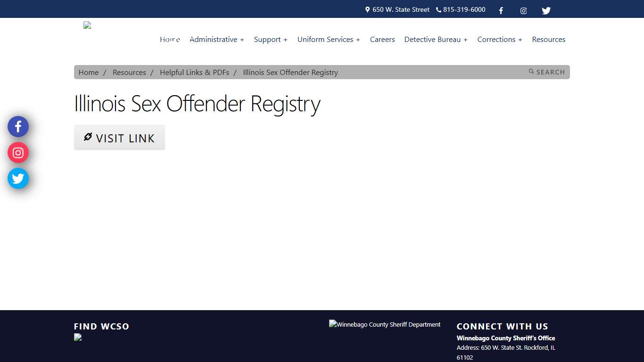Click the floating Twitter icon on the left
Viewport: 644px width, 362px height.
[x=18, y=178]
